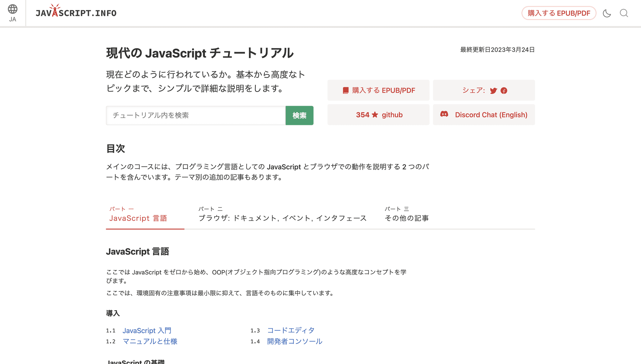Open the 1.2 マニュアルと仕様 link

(150, 341)
